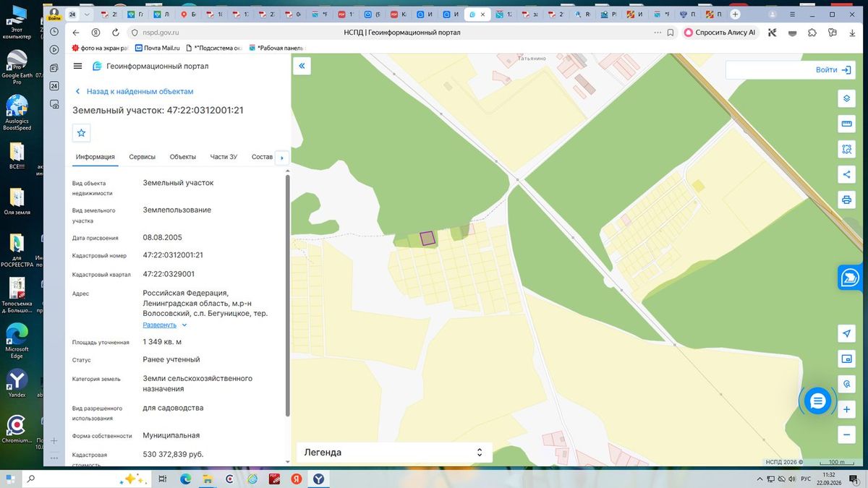868x488 pixels.
Task: Click the Geoinformation portal logo
Action: click(x=150, y=66)
